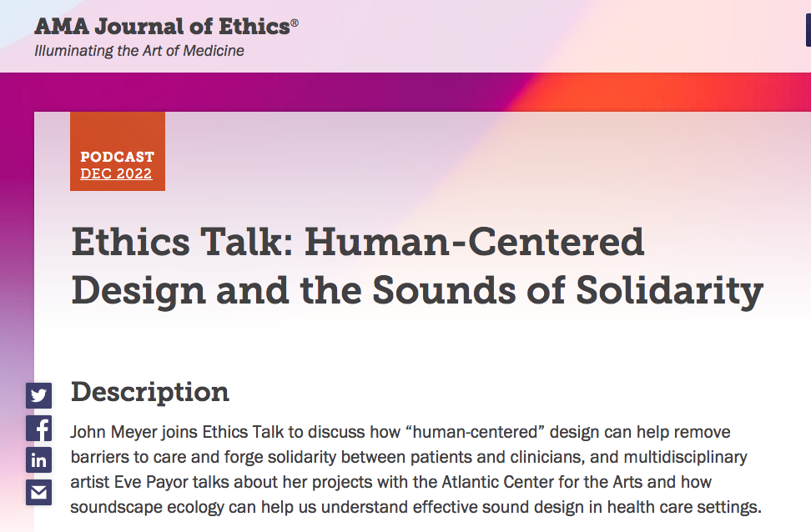Click the word Human-Centered in the title
The image size is (811, 532).
pyautogui.click(x=474, y=242)
